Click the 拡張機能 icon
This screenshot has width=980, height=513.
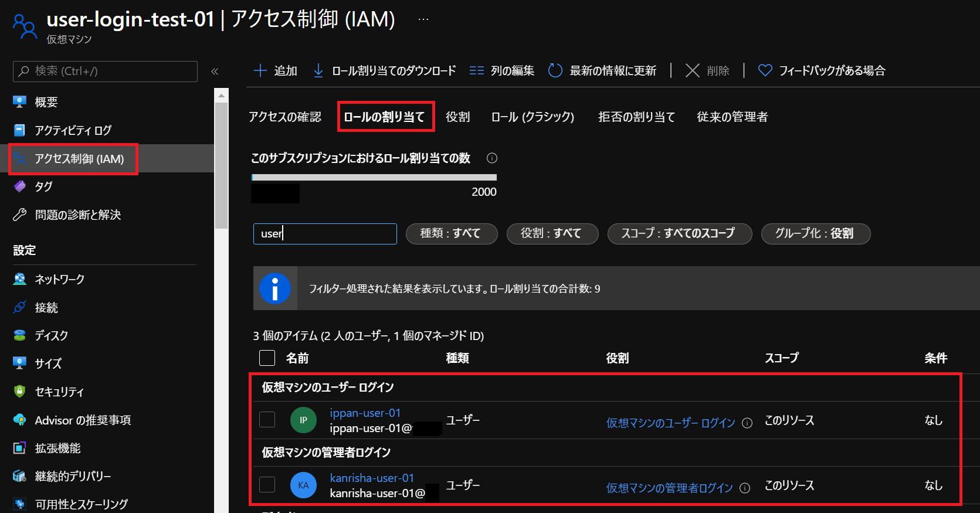click(19, 448)
